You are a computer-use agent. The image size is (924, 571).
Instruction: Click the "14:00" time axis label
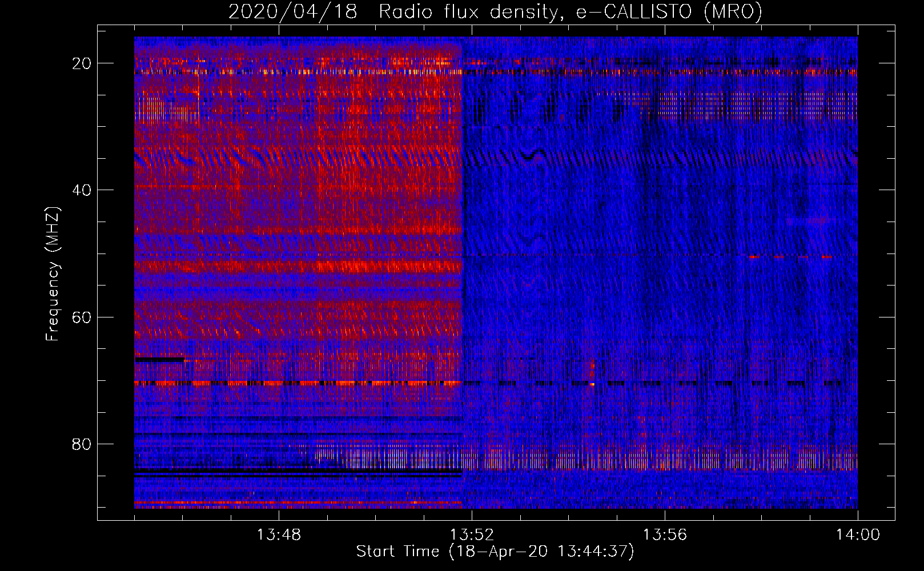click(858, 535)
